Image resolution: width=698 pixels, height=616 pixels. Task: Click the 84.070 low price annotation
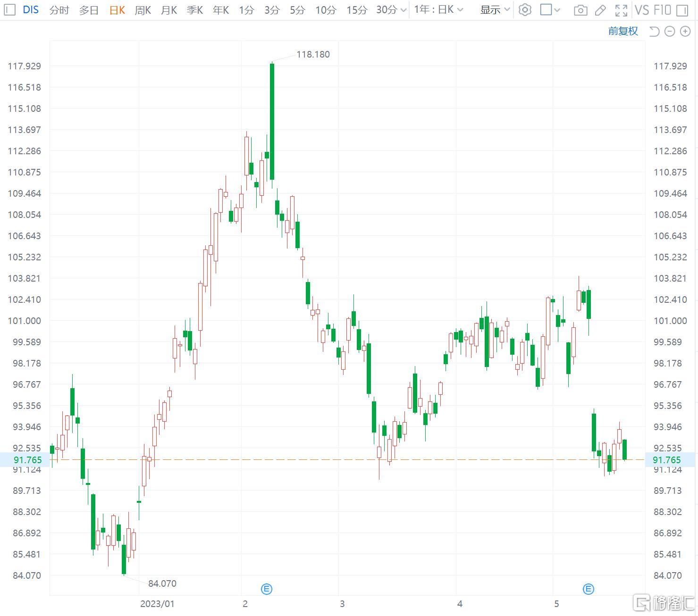point(162,583)
